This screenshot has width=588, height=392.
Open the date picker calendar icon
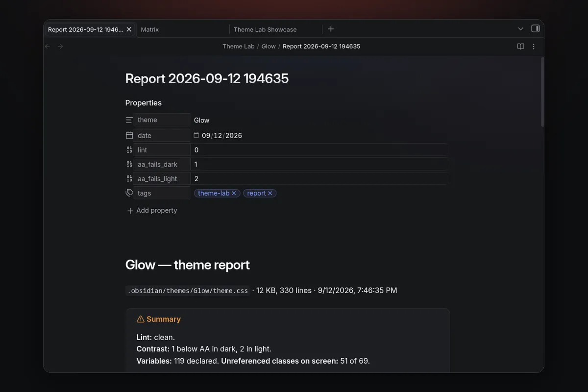[x=196, y=135]
